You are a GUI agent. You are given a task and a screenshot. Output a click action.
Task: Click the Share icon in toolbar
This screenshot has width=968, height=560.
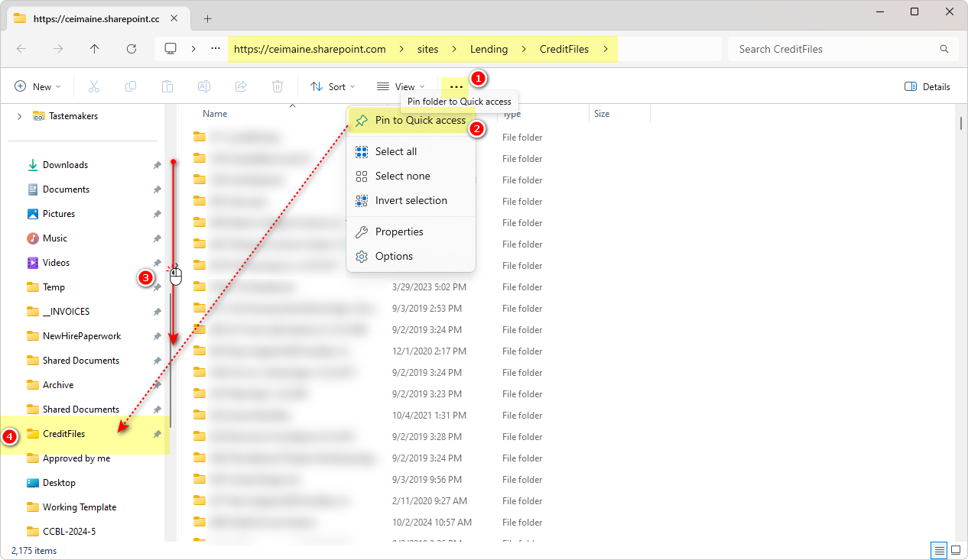coord(241,87)
